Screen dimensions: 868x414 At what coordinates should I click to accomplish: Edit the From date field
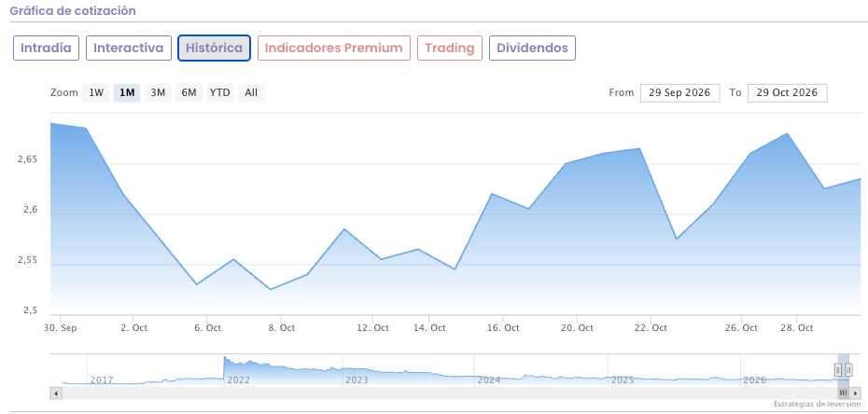click(679, 93)
